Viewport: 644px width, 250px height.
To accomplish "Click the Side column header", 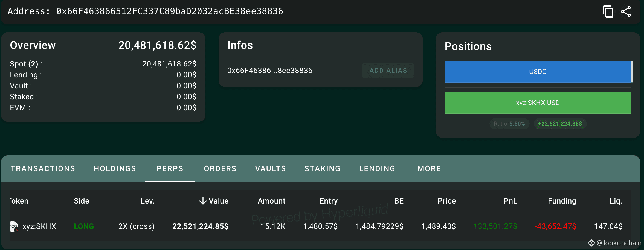I will pyautogui.click(x=82, y=201).
